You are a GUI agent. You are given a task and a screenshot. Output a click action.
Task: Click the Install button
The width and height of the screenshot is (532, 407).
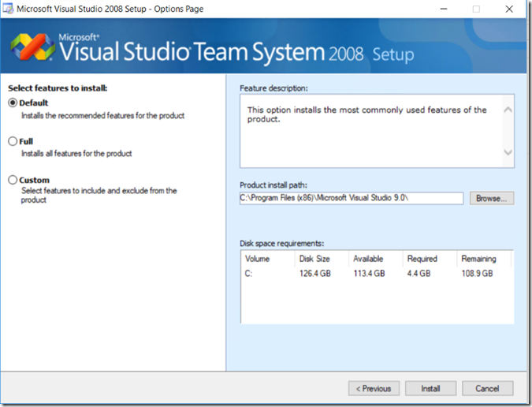coord(430,388)
